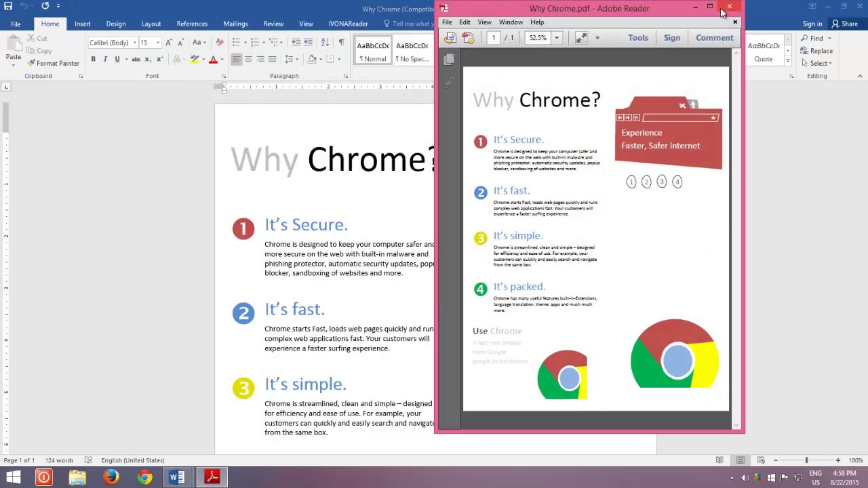This screenshot has width=868, height=488.
Task: Toggle Strikethrough formatting in Word
Action: coord(136,59)
